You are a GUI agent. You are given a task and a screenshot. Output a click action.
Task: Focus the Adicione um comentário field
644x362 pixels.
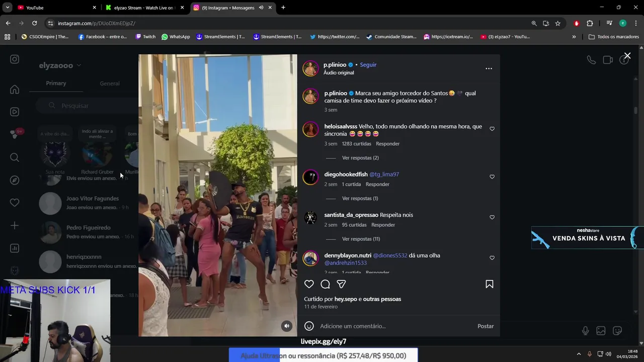395,326
